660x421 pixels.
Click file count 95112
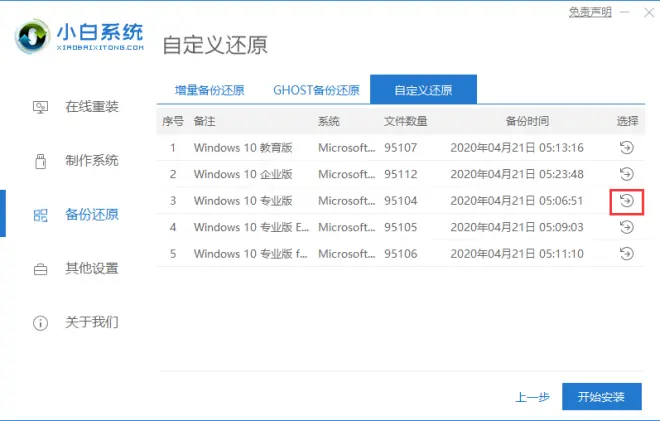400,174
